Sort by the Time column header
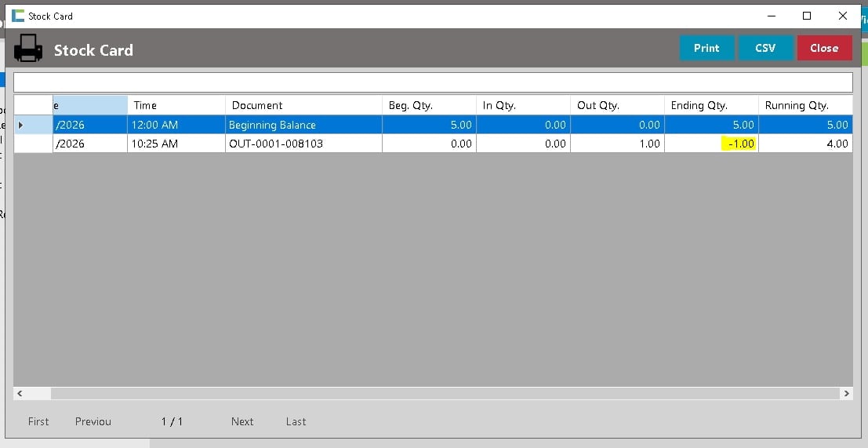The width and height of the screenshot is (868, 448). click(176, 105)
